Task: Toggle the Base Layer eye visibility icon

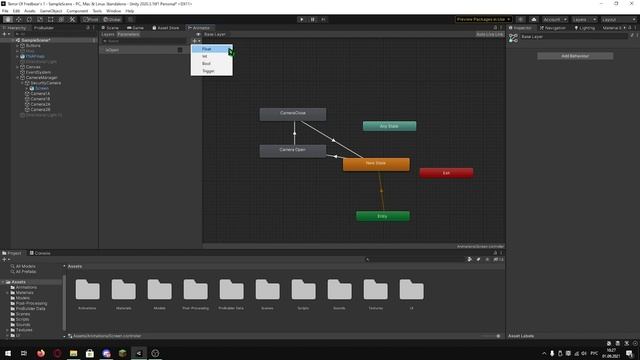Action: (x=198, y=34)
